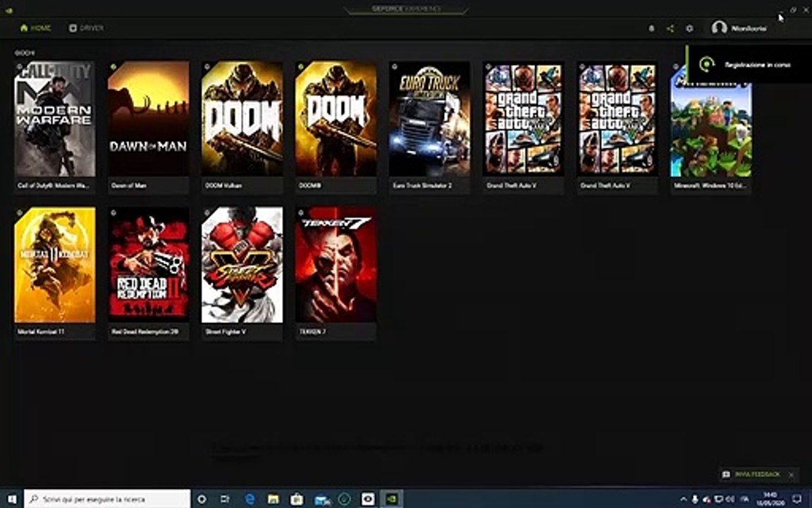Click the 'Dawn of Man' title label
This screenshot has width=812, height=508.
(128, 185)
